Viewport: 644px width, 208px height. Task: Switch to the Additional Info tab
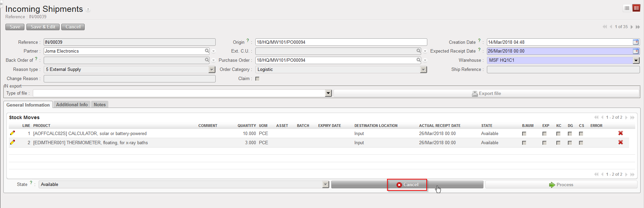72,105
